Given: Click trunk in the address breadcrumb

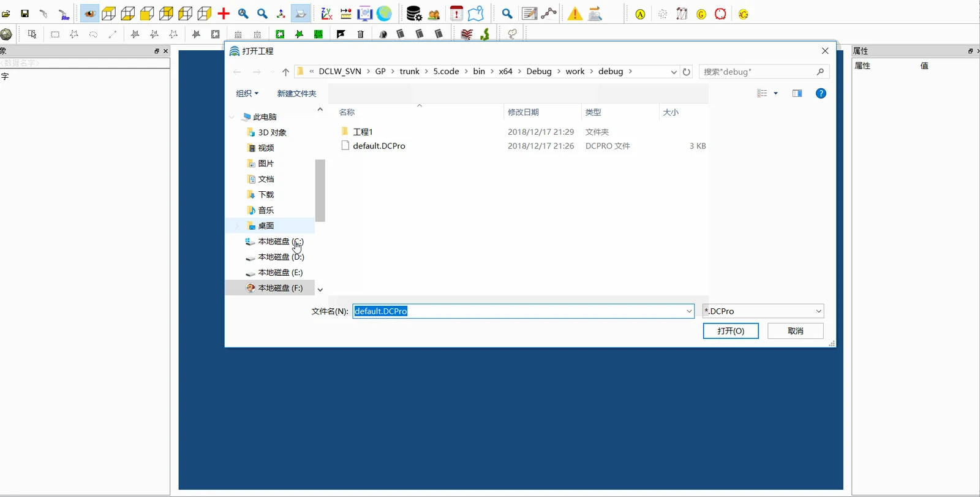Looking at the screenshot, I should point(409,72).
